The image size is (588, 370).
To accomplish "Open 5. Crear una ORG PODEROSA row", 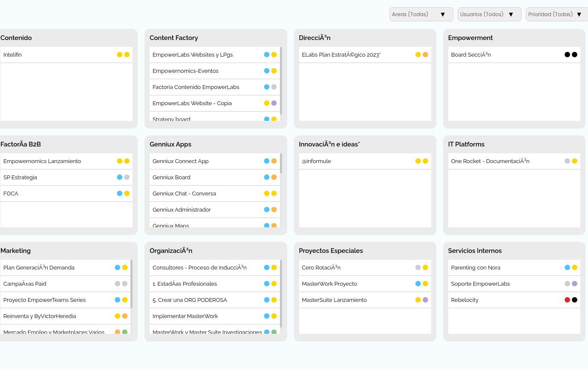I will [215, 300].
